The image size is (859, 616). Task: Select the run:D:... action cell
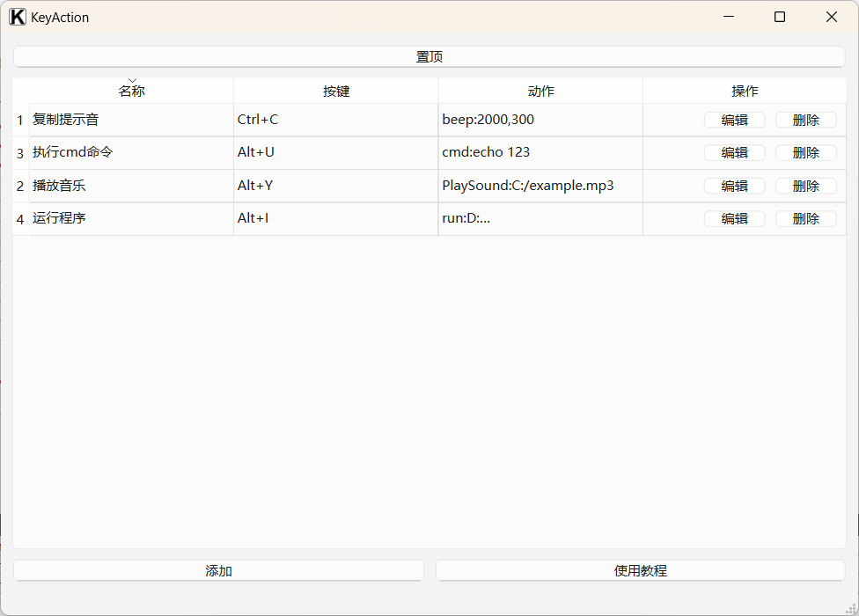[540, 219]
